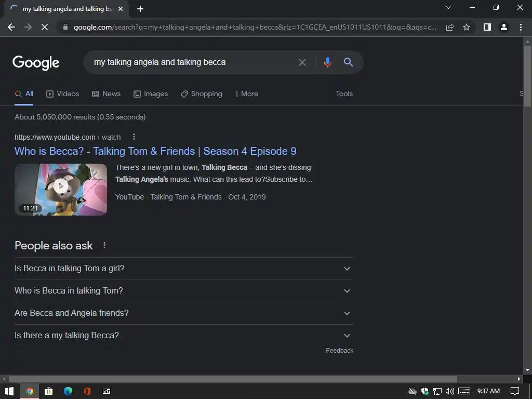Click the browser forward arrow
This screenshot has width=532, height=399.
(x=28, y=27)
